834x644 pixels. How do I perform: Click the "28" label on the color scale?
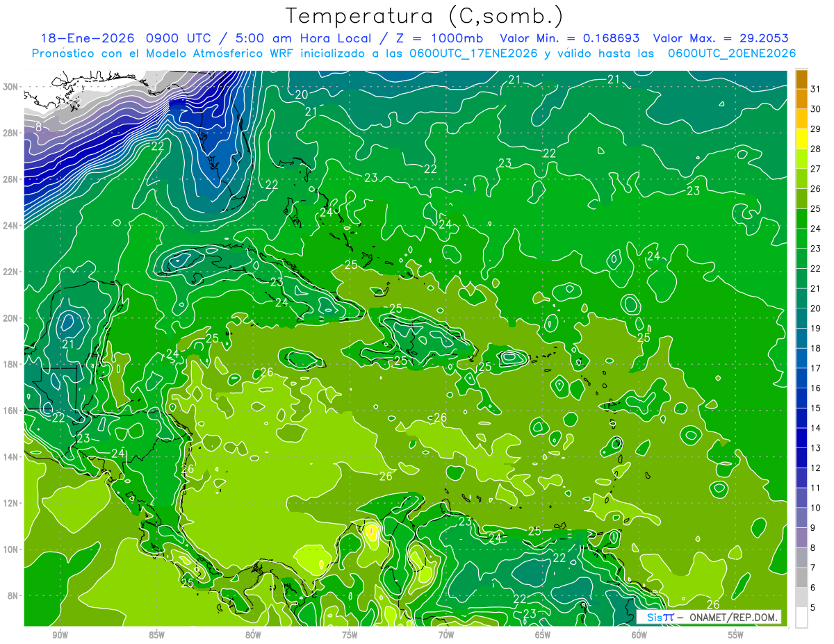[816, 149]
